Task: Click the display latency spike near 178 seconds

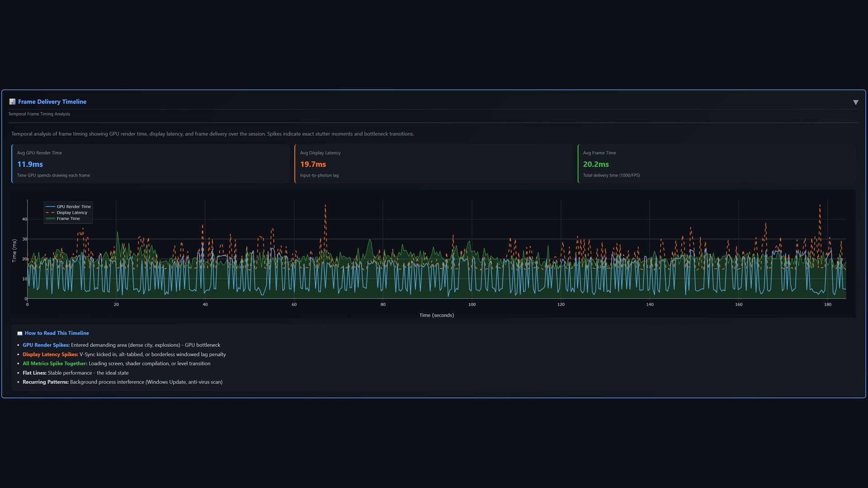Action: (x=820, y=206)
